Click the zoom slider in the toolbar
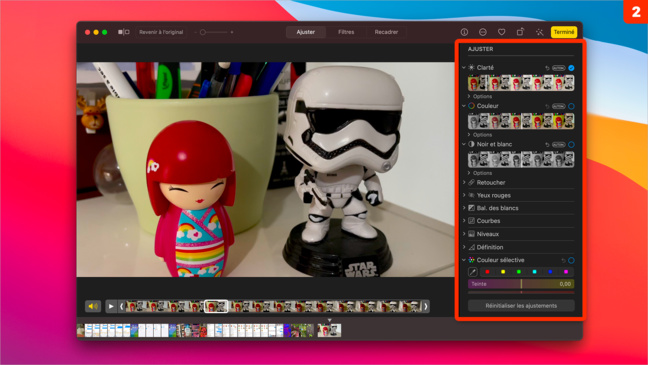 214,32
